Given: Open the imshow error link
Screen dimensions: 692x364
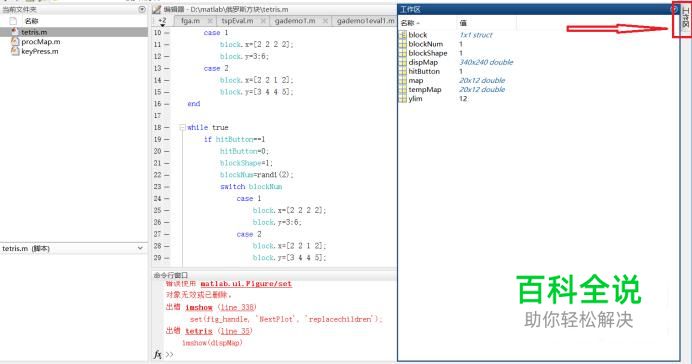Looking at the screenshot, I should 199,307.
